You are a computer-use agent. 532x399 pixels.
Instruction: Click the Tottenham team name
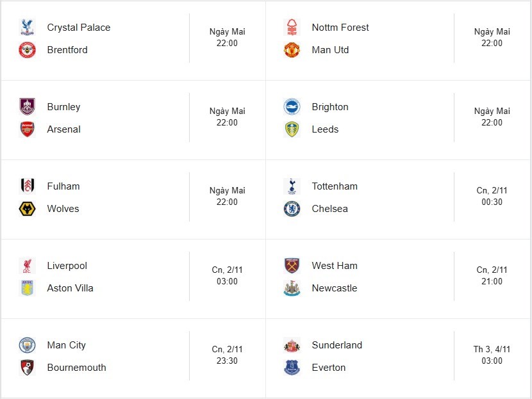coord(334,186)
